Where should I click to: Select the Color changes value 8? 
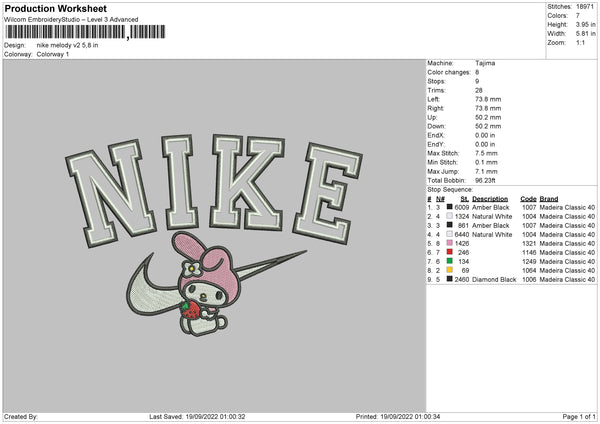point(477,72)
